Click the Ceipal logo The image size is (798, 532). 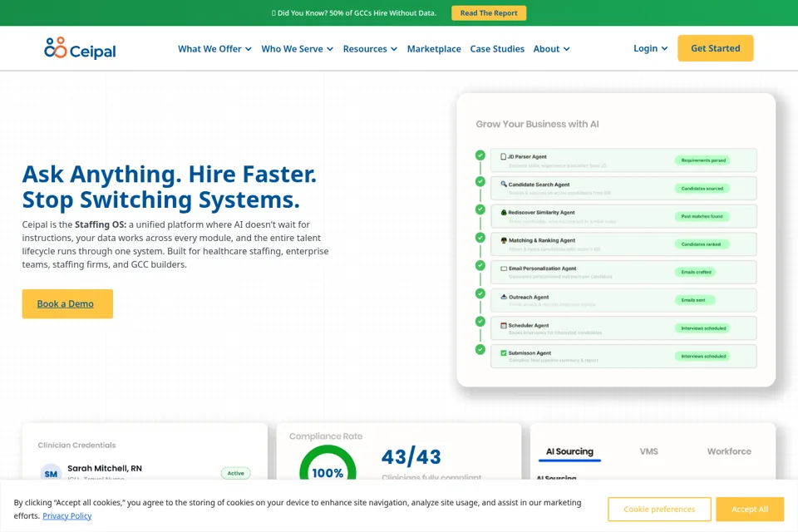click(80, 48)
